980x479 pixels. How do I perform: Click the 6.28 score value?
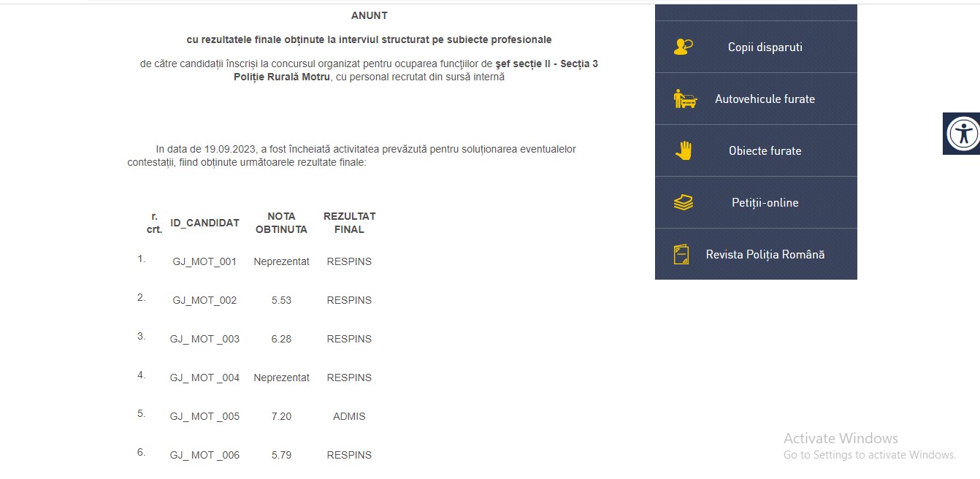[281, 339]
